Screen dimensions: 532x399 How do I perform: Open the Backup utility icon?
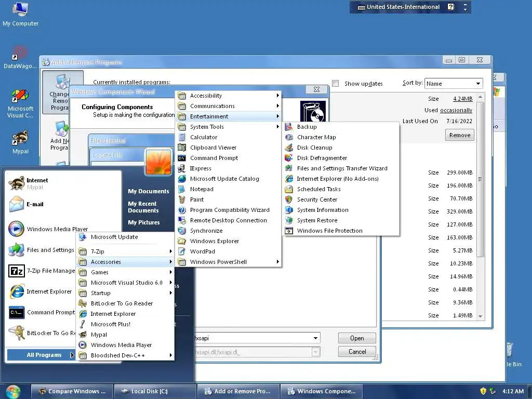(x=289, y=127)
